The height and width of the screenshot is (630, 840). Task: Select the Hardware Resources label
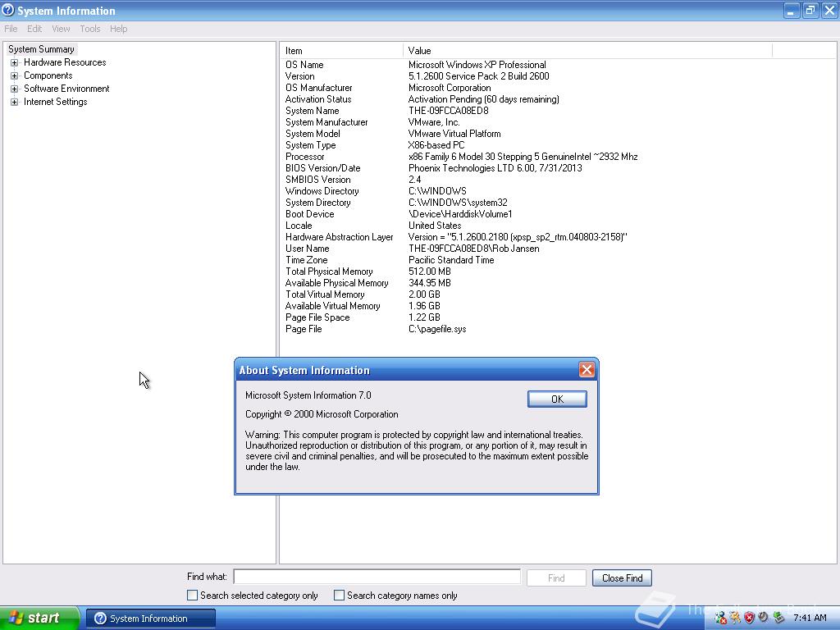coord(65,62)
